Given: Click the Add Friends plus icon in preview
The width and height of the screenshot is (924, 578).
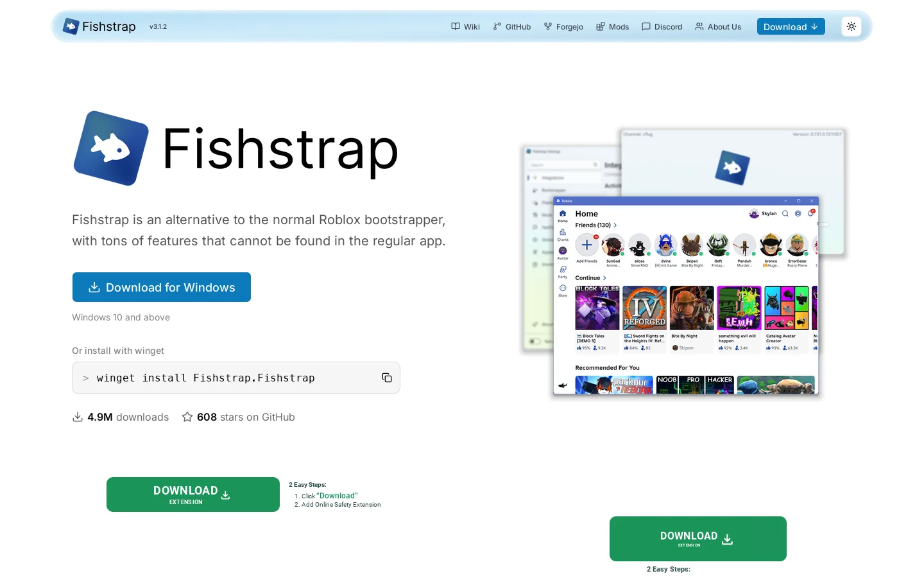Looking at the screenshot, I should 586,245.
